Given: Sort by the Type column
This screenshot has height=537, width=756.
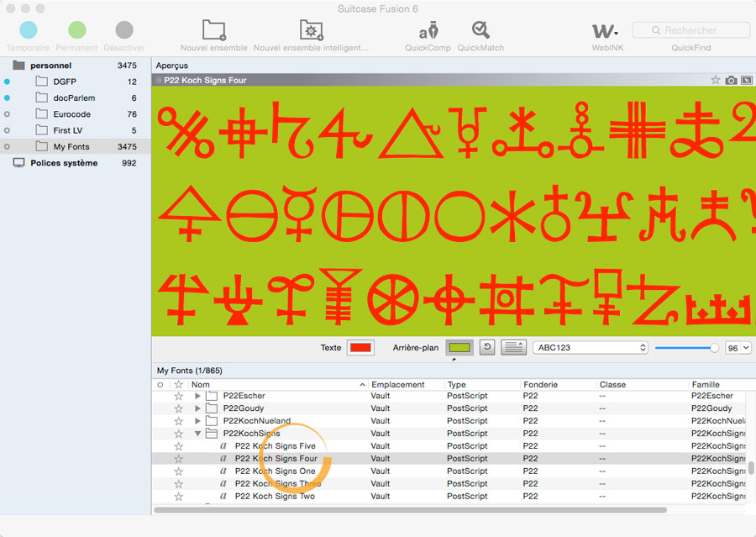Looking at the screenshot, I should pos(482,385).
